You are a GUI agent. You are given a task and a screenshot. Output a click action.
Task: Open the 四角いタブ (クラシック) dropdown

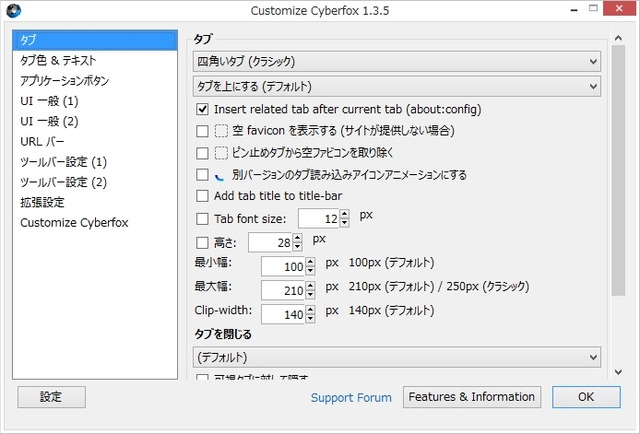tap(397, 62)
